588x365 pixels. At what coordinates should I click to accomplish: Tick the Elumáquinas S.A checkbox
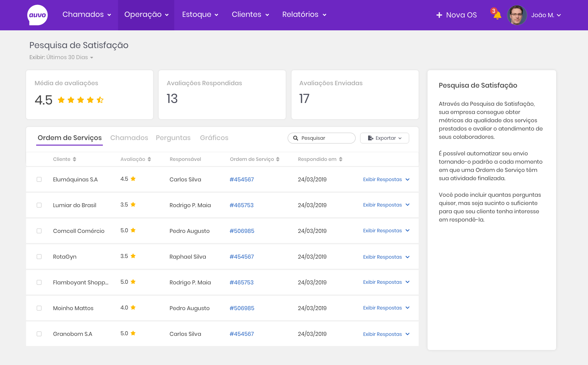(x=39, y=180)
